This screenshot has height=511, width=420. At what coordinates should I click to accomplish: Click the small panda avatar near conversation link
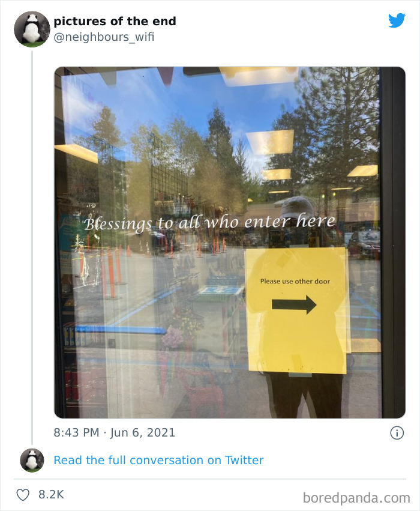click(32, 460)
